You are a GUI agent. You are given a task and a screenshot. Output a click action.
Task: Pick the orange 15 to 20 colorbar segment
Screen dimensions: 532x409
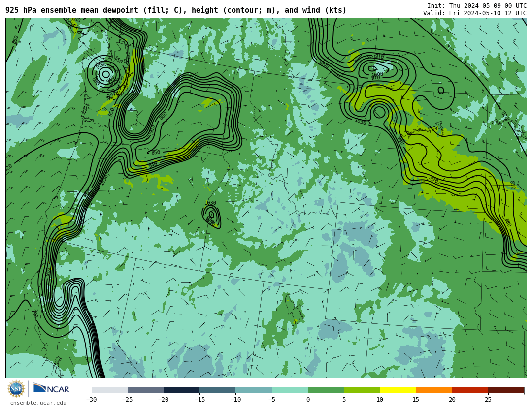point(434,390)
